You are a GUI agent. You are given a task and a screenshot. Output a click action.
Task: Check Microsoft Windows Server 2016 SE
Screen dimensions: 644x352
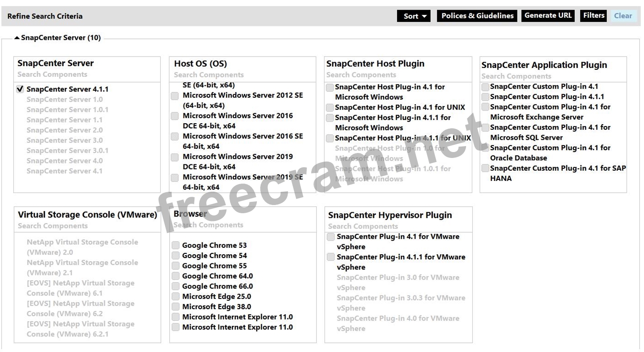coord(175,137)
